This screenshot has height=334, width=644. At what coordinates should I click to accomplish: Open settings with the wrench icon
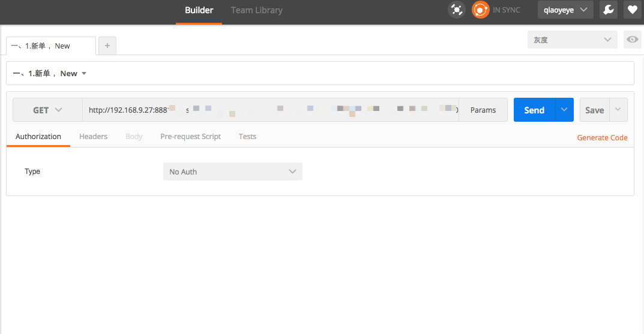(x=608, y=10)
